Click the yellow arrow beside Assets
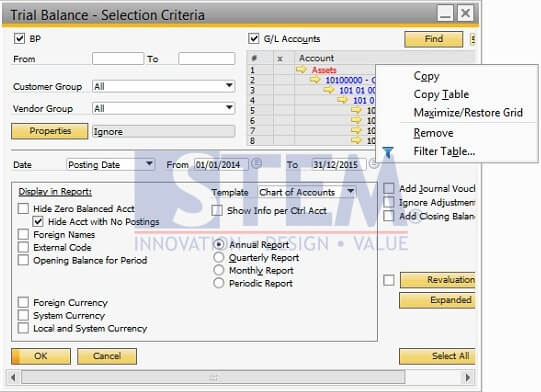541x392 pixels. [x=301, y=70]
